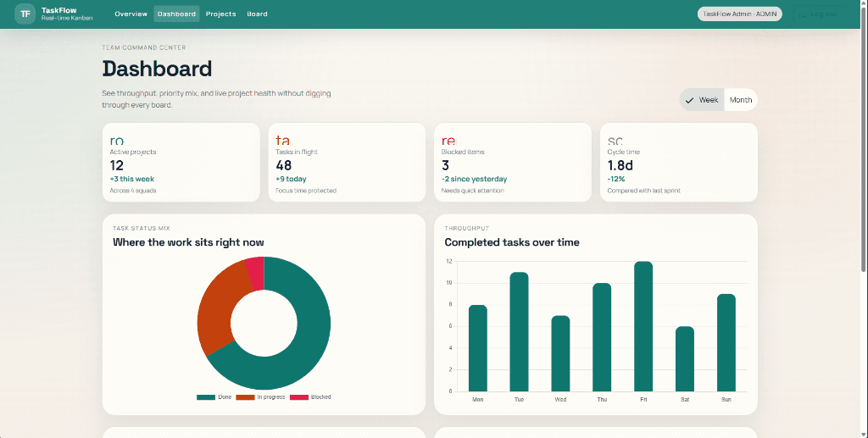The image size is (868, 438).
Task: Click the Tasks in flight value 48
Action: (283, 165)
